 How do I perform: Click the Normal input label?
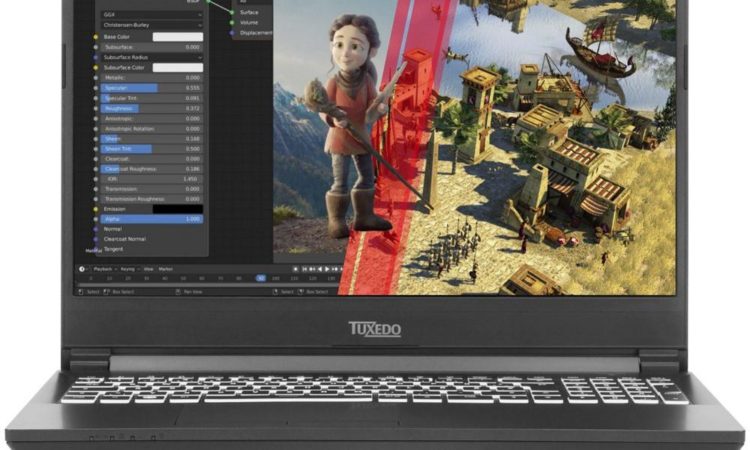[113, 229]
